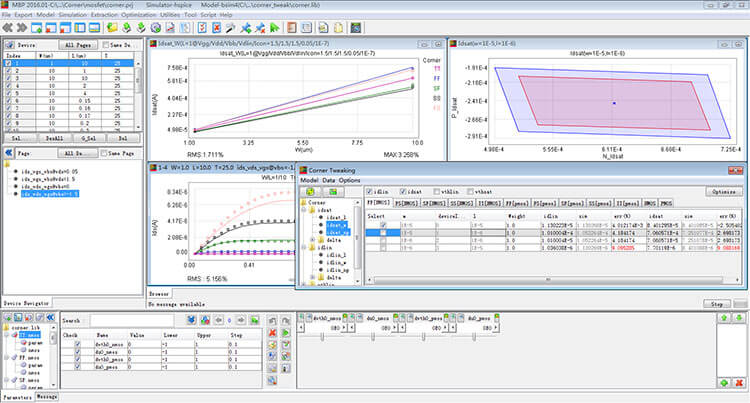Toggle the idsat checkbox in Corner Tweaking
This screenshot has height=403, width=750.
pos(403,191)
